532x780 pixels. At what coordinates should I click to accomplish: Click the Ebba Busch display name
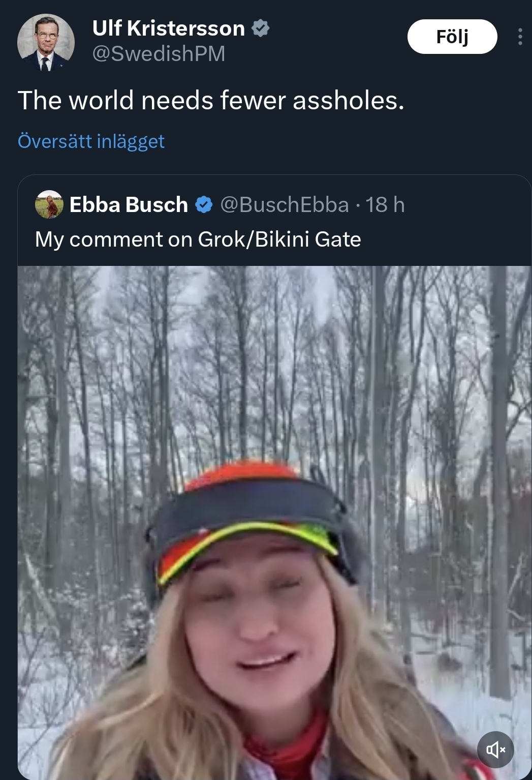coord(129,205)
